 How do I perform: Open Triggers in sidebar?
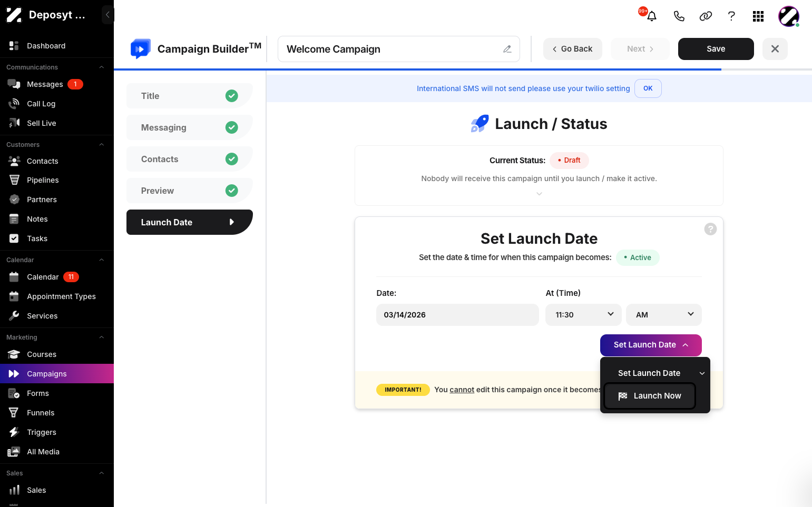click(x=57, y=432)
